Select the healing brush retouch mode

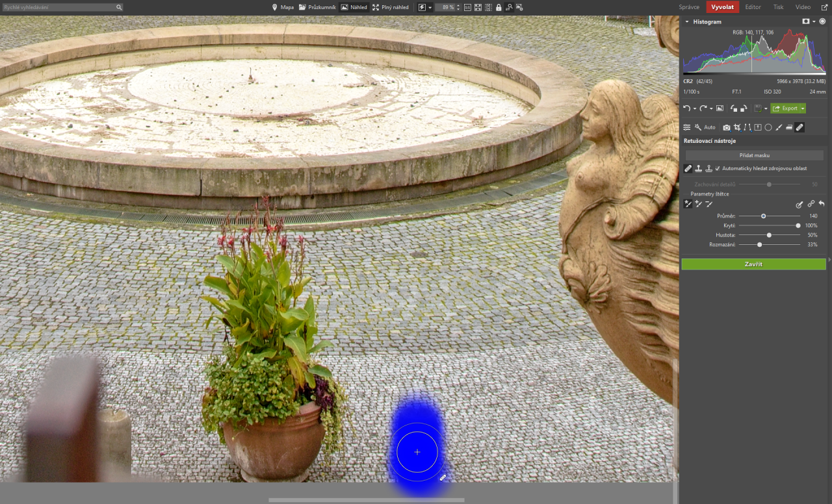pyautogui.click(x=688, y=168)
